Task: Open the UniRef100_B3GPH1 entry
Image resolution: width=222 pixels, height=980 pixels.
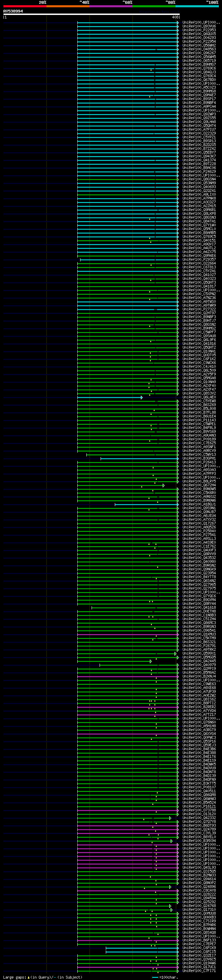Action: (x=199, y=459)
